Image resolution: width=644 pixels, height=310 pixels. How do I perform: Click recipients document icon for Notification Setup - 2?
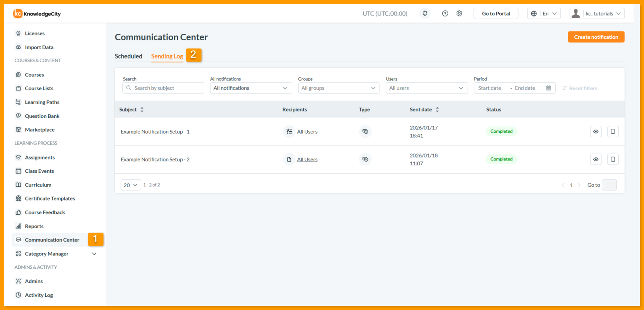coord(289,159)
